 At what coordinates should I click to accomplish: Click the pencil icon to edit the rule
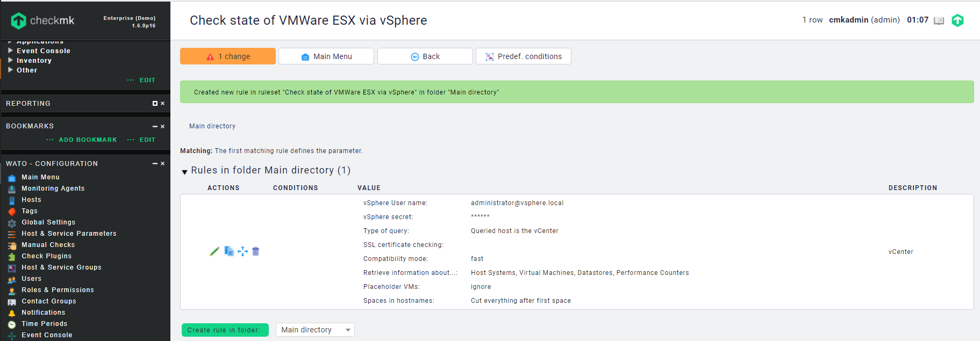click(x=214, y=251)
